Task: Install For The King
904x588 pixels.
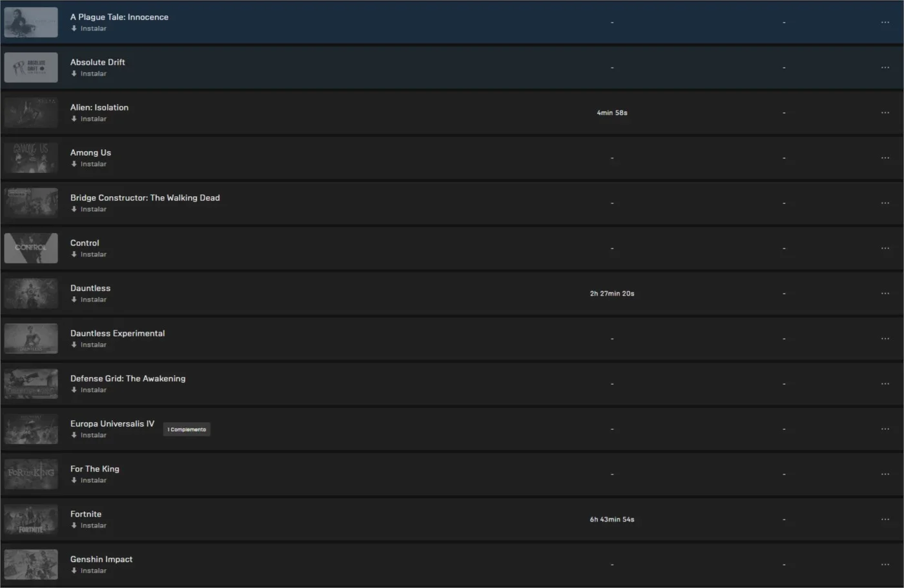Action: 89,480
